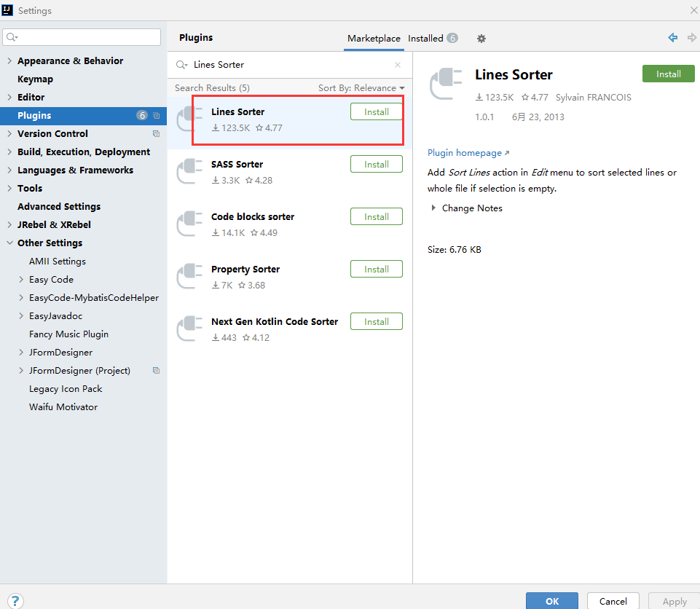Click the project icon beside JFormDesigner (Project)
Screen dimensions: 700x609
point(157,371)
